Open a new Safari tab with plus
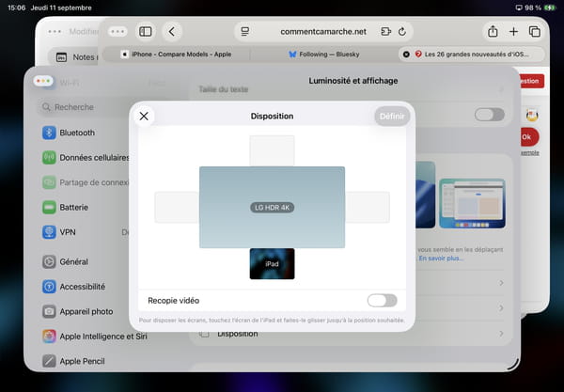Image resolution: width=564 pixels, height=392 pixels. pos(514,31)
